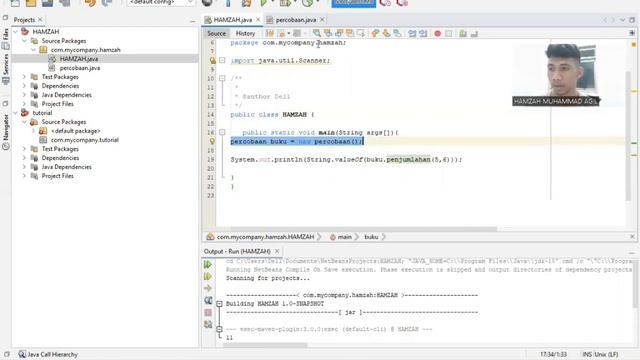This screenshot has height=360, width=640.
Task: Click Next Bookmark icon in editor toolbar
Action: (x=386, y=33)
